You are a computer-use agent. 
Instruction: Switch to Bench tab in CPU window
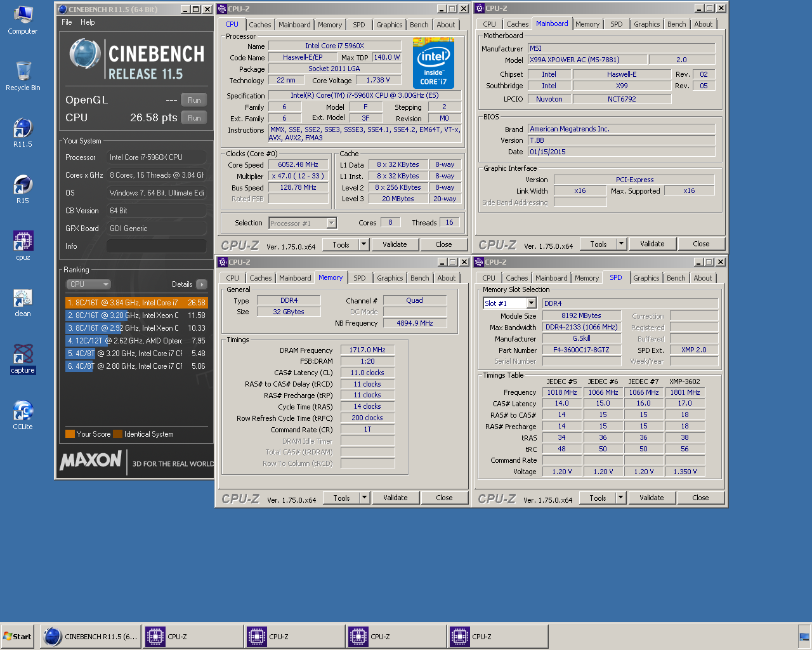pyautogui.click(x=419, y=25)
